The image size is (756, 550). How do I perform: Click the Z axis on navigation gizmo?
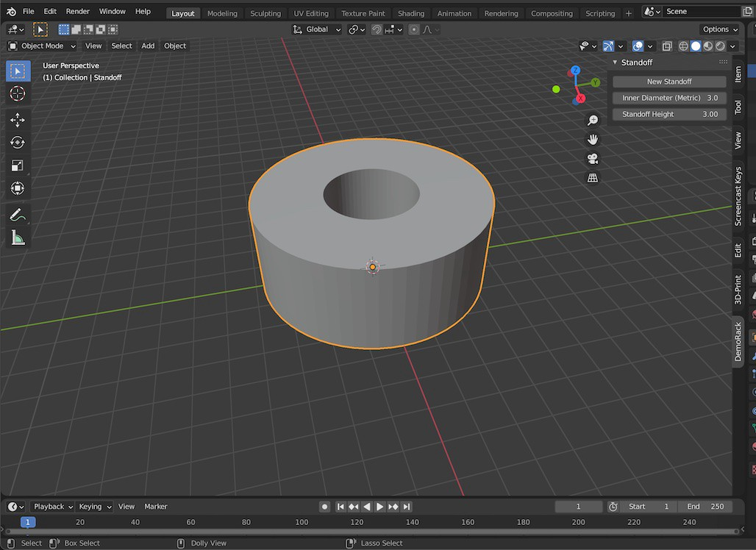click(575, 71)
